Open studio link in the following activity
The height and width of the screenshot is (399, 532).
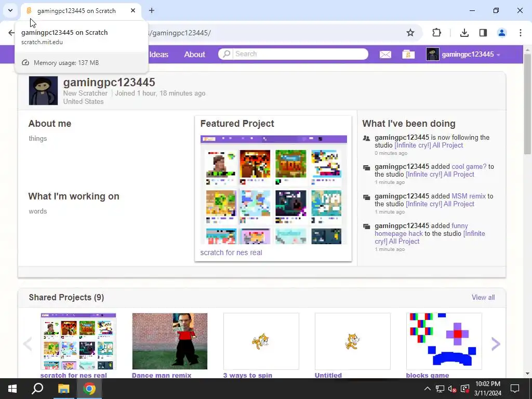click(x=429, y=145)
